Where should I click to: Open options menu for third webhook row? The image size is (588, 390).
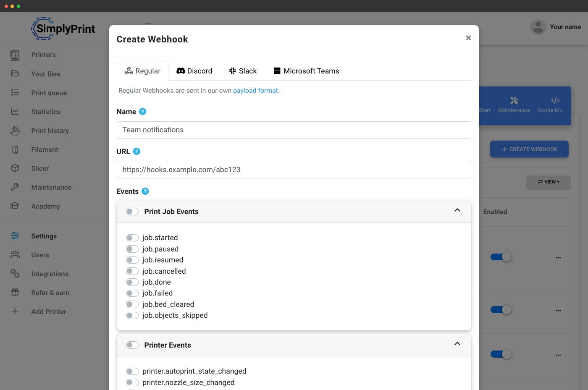coord(558,355)
